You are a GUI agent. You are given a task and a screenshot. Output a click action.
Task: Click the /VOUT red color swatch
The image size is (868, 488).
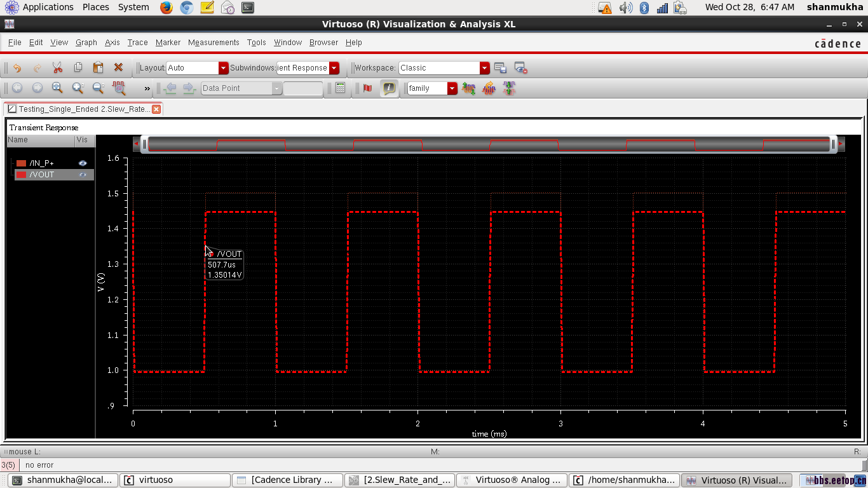[21, 175]
